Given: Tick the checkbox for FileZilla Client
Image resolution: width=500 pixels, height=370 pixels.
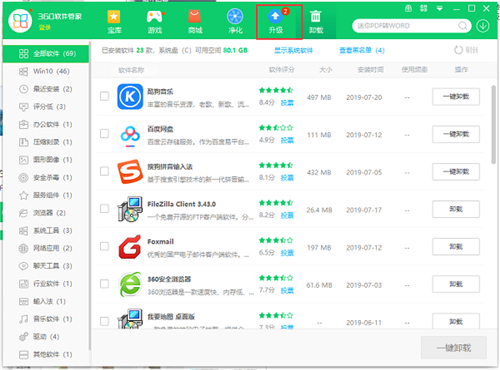Looking at the screenshot, I should 104,209.
